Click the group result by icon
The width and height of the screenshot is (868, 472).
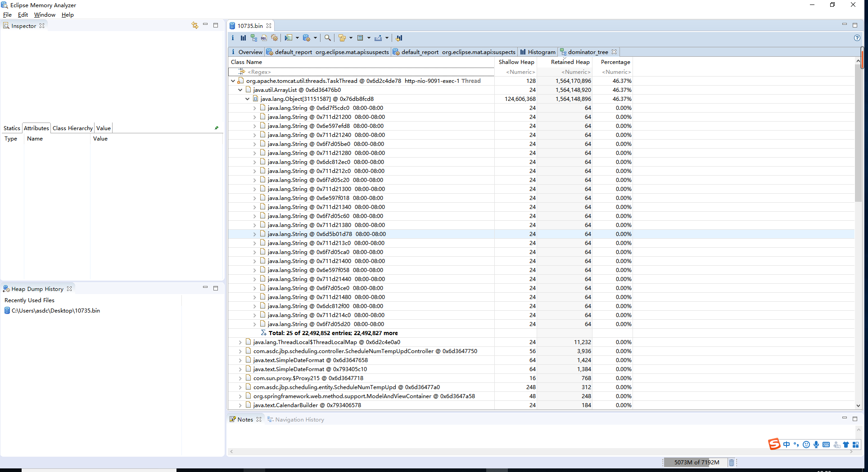(x=342, y=38)
